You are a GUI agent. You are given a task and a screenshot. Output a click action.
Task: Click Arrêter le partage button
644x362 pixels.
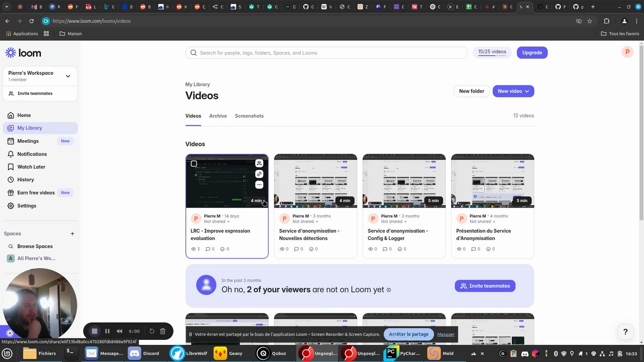[409, 334]
